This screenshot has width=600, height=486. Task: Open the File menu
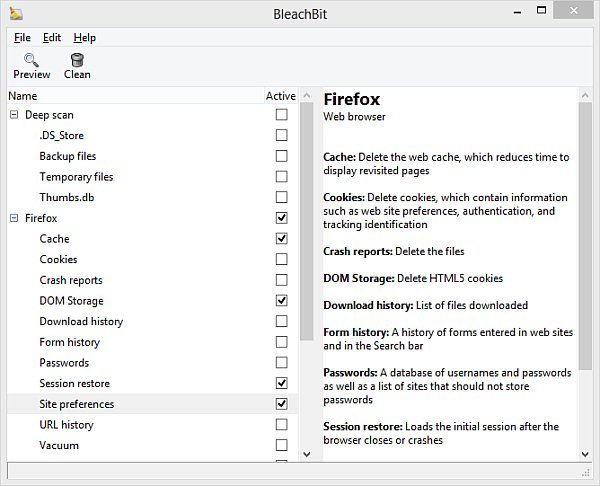pyautogui.click(x=22, y=37)
